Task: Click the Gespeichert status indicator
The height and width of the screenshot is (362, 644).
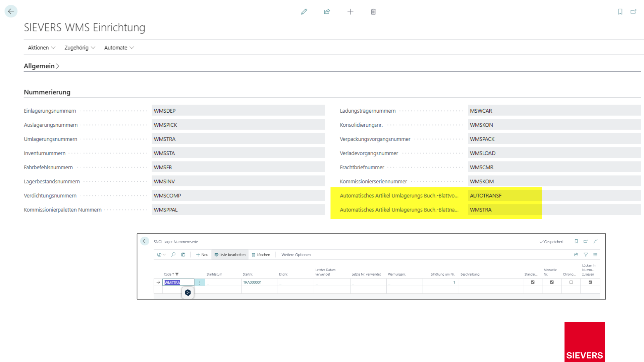Action: [551, 242]
